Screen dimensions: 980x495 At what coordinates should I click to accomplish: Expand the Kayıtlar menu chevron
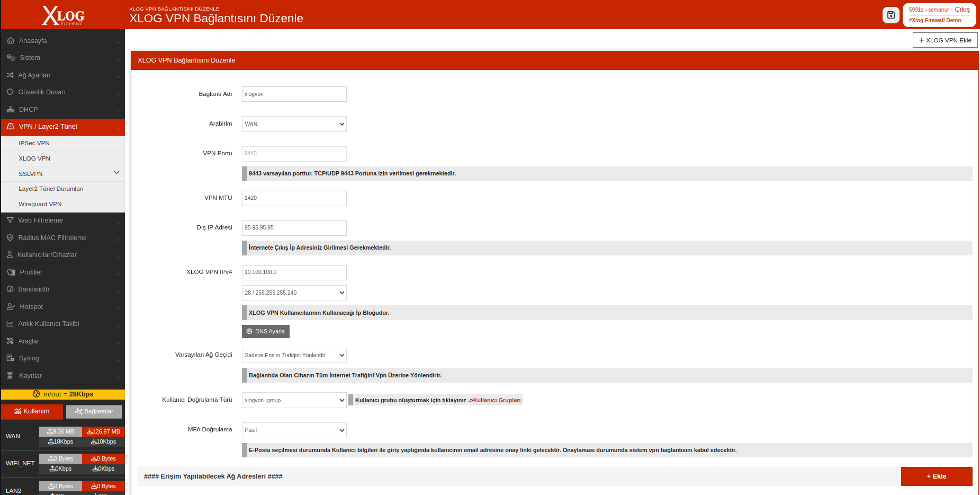click(x=118, y=376)
